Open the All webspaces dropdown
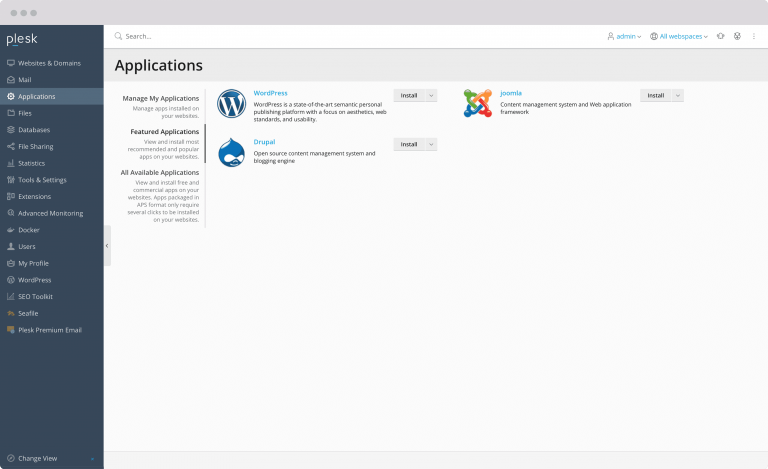This screenshot has width=768, height=469. [x=678, y=36]
